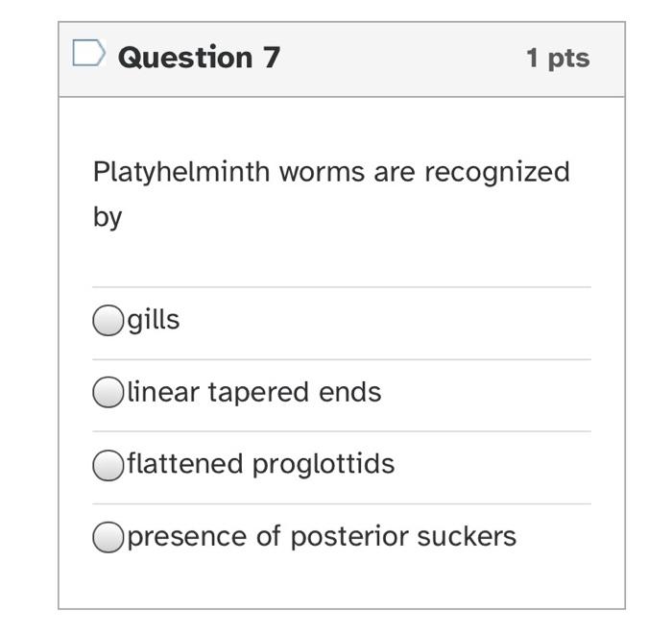The image size is (672, 635).
Task: Click the word 'tapered' in second answer
Action: click(x=254, y=392)
